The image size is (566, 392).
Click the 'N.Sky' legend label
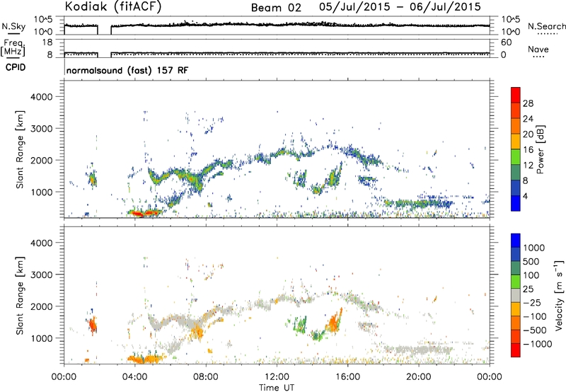[x=13, y=26]
